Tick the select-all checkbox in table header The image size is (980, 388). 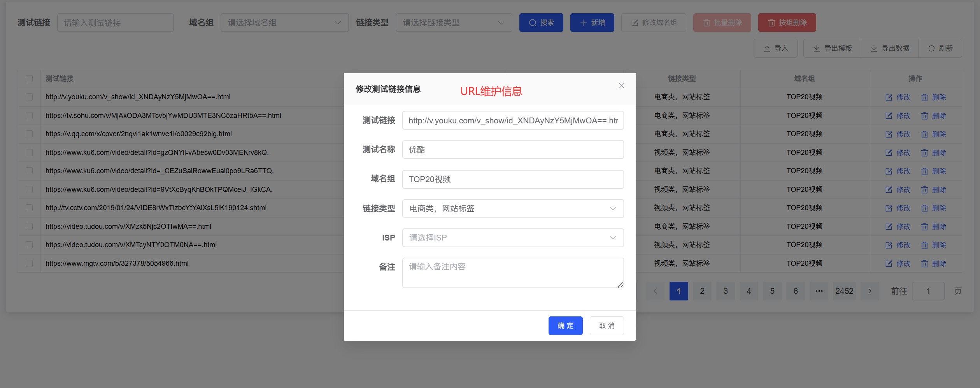pos(29,79)
